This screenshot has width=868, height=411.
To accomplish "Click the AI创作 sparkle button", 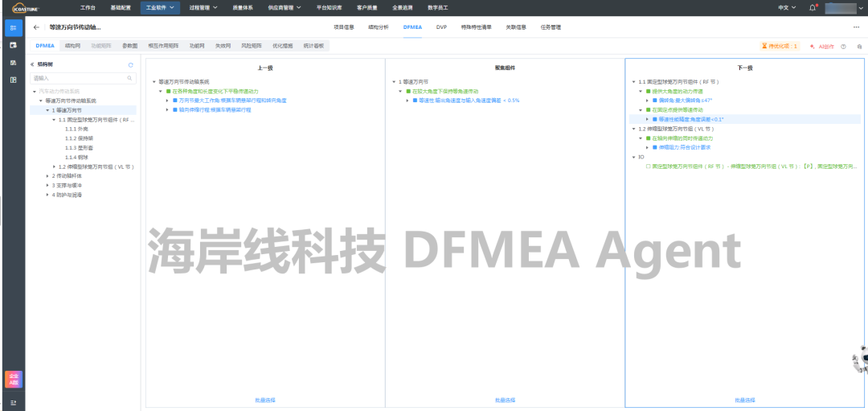I will (822, 47).
